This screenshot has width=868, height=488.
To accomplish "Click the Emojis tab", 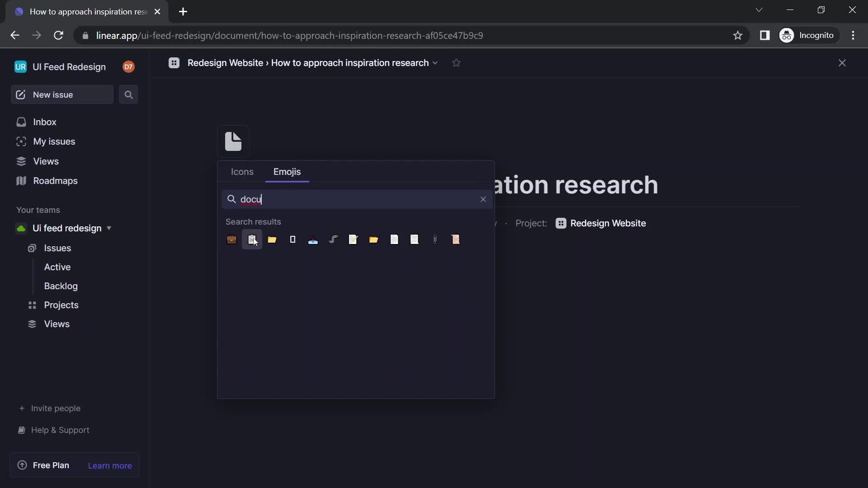I will pos(287,172).
